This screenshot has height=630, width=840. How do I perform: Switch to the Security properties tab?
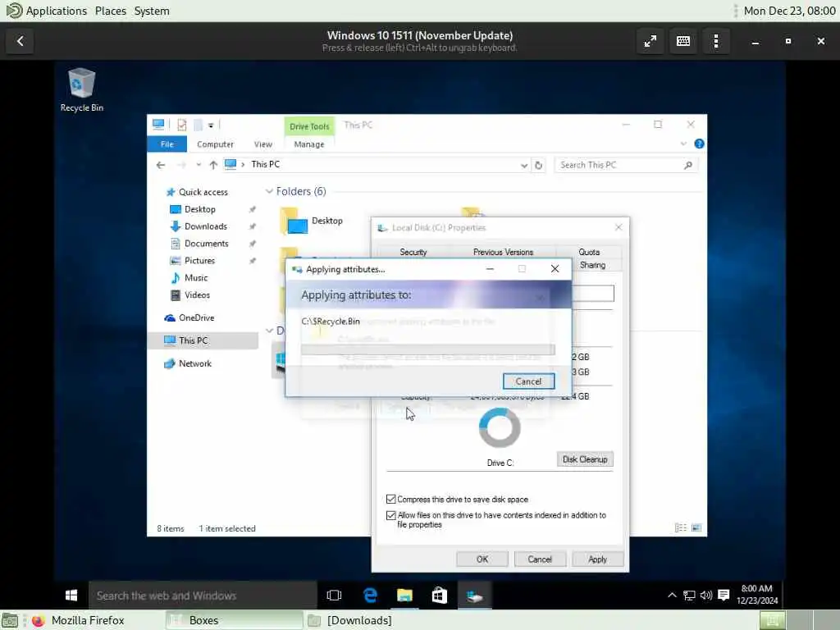413,252
